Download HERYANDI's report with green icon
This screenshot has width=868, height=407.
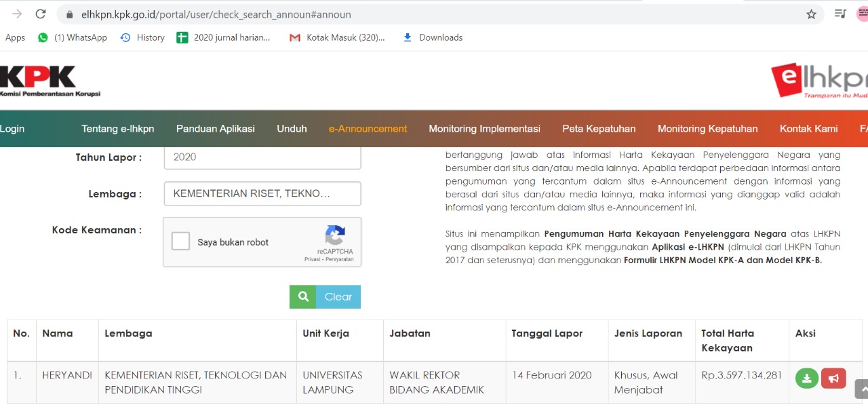[806, 379]
